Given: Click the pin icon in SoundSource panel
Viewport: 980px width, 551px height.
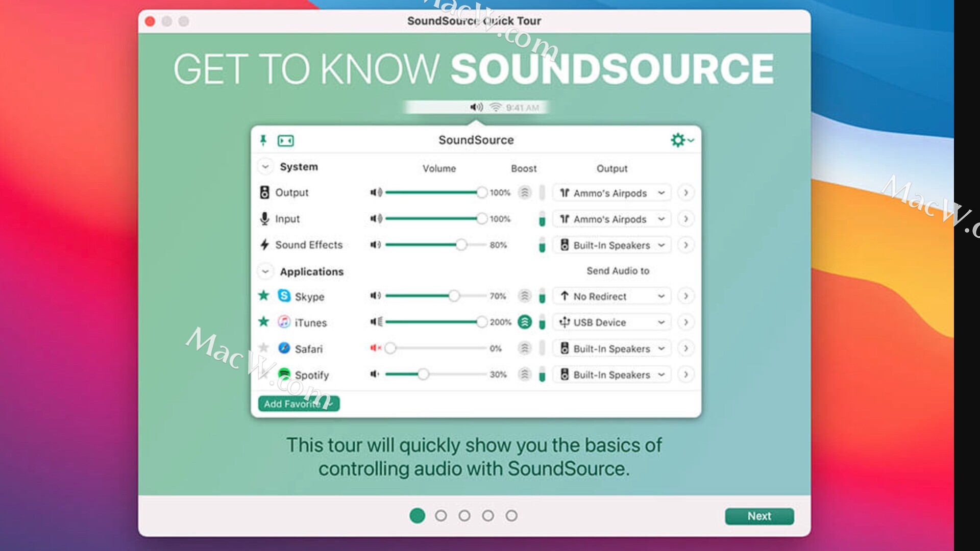Looking at the screenshot, I should [263, 140].
